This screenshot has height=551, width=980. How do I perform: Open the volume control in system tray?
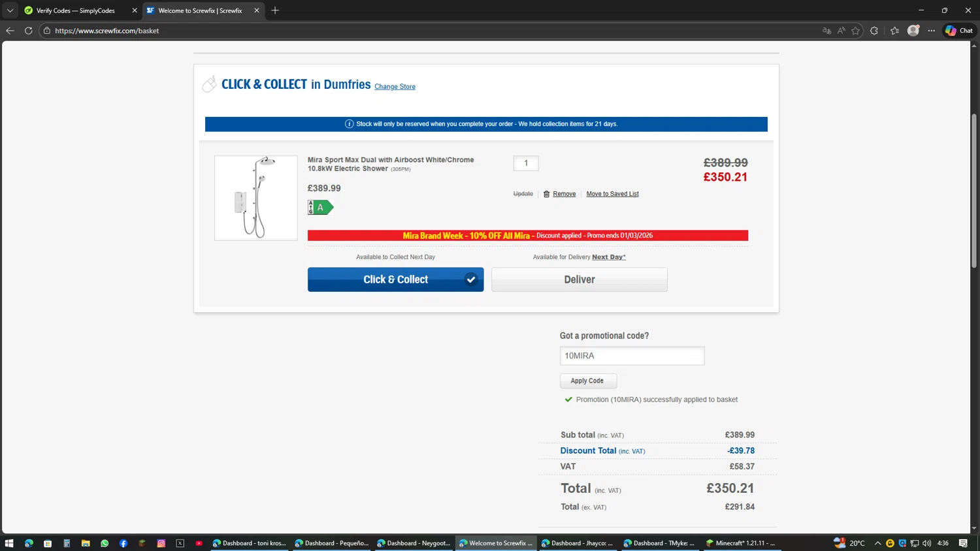coord(926,543)
